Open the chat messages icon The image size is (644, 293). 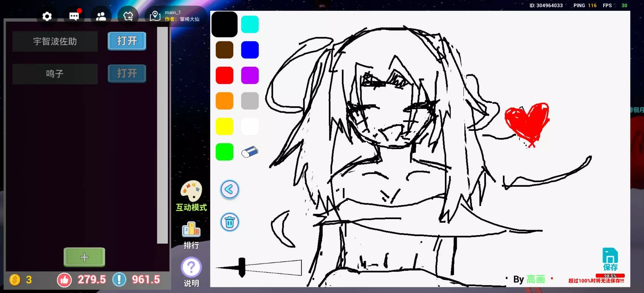(74, 17)
